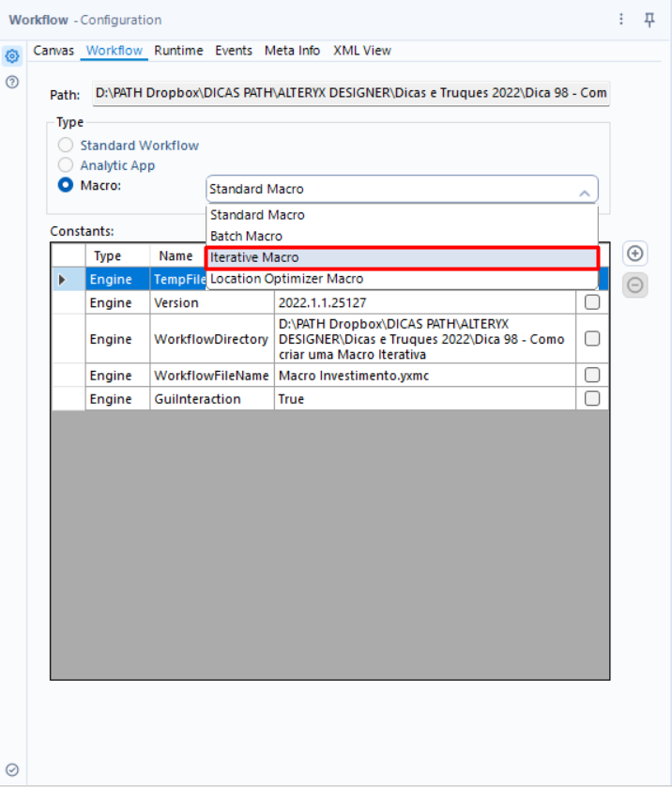Click the Type column header
The height and width of the screenshot is (787, 672).
point(118,256)
